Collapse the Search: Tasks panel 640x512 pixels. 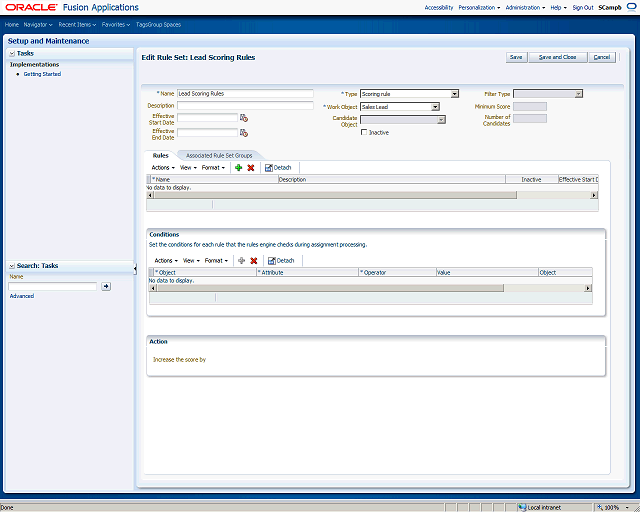[12, 266]
